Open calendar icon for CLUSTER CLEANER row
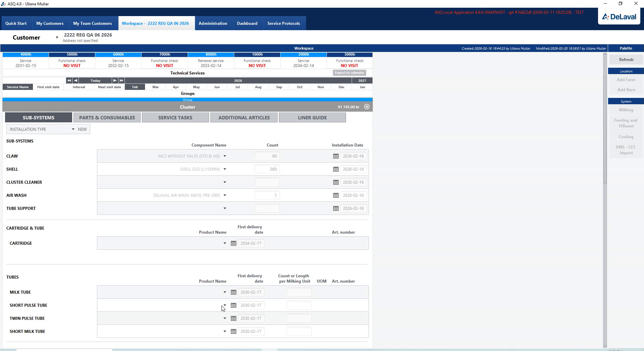Image resolution: width=644 pixels, height=351 pixels. [x=336, y=182]
